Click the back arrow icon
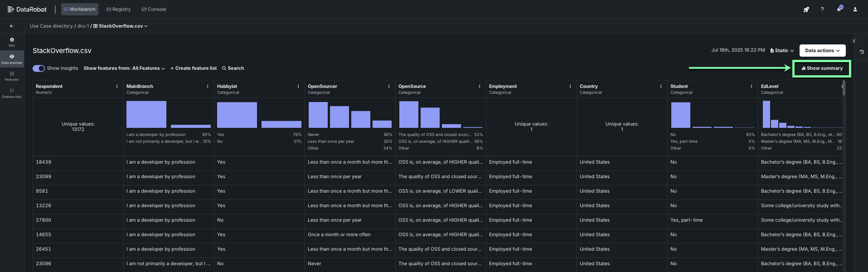Viewport: 868px width, 272px height. click(x=12, y=26)
